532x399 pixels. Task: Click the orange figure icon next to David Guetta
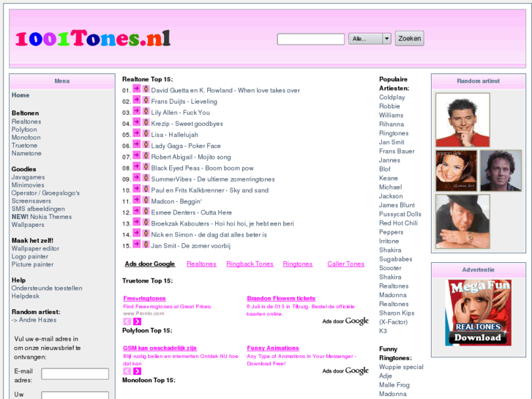[146, 89]
